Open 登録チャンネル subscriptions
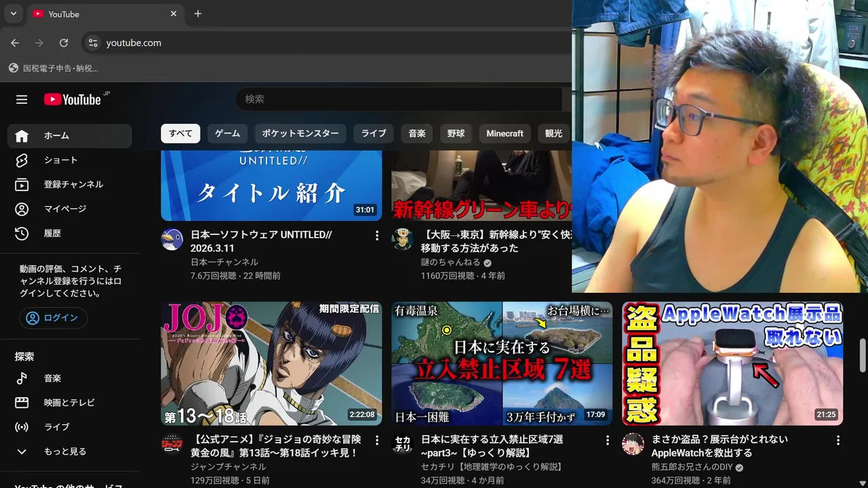Screen dimensions: 868x488 pyautogui.click(x=70, y=184)
